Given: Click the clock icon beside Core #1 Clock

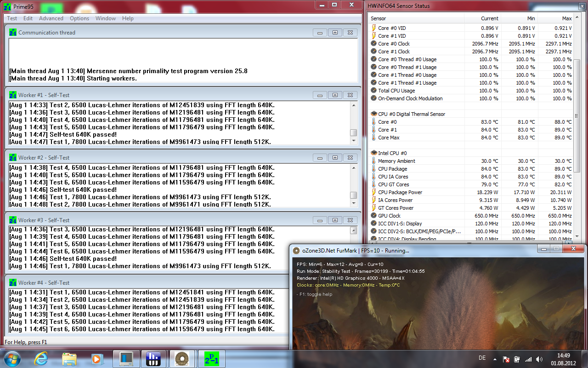Looking at the screenshot, I should (x=373, y=52).
